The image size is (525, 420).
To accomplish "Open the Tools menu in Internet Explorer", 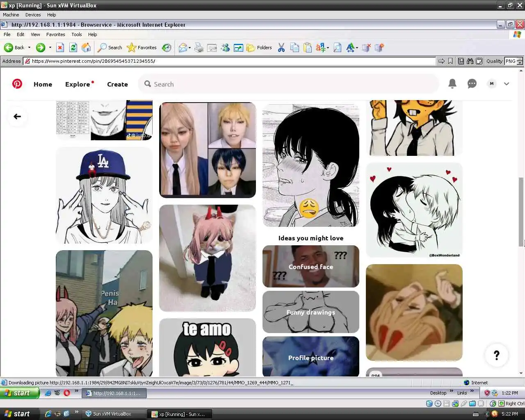I will (77, 34).
